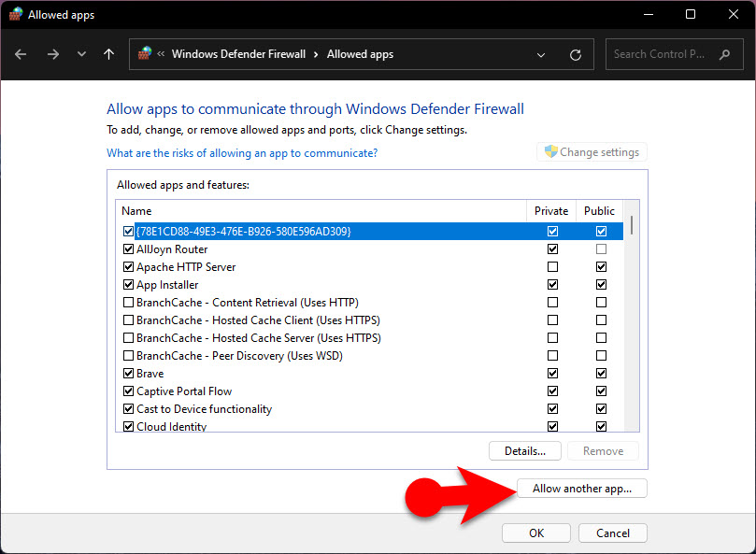756x554 pixels.
Task: Uncheck the Cloud Identity checkbox
Action: 128,427
